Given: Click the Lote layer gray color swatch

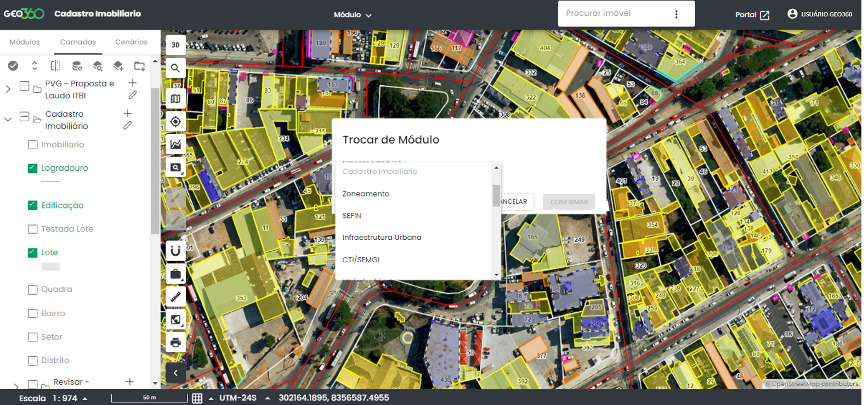Looking at the screenshot, I should click(50, 267).
